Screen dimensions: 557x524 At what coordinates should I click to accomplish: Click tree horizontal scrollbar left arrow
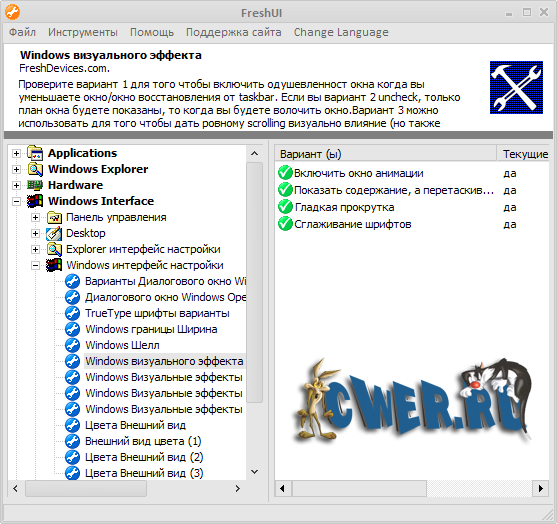point(16,488)
